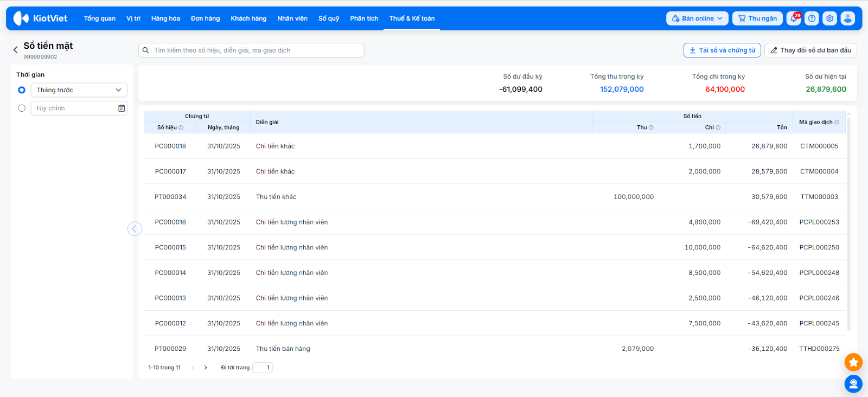
Task: Open the Phân tích menu
Action: coord(364,18)
